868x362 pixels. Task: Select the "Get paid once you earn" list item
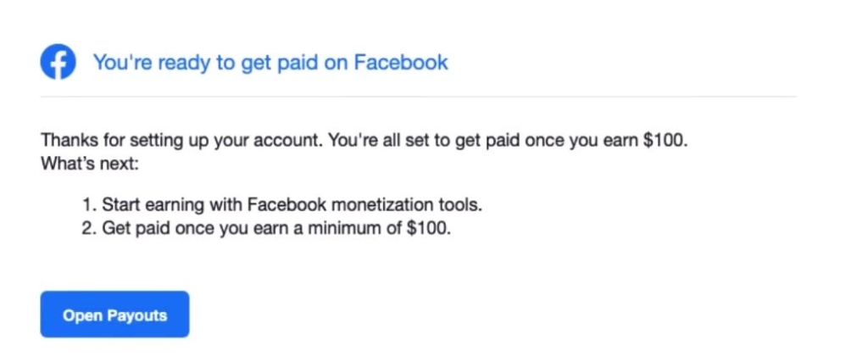click(x=275, y=226)
